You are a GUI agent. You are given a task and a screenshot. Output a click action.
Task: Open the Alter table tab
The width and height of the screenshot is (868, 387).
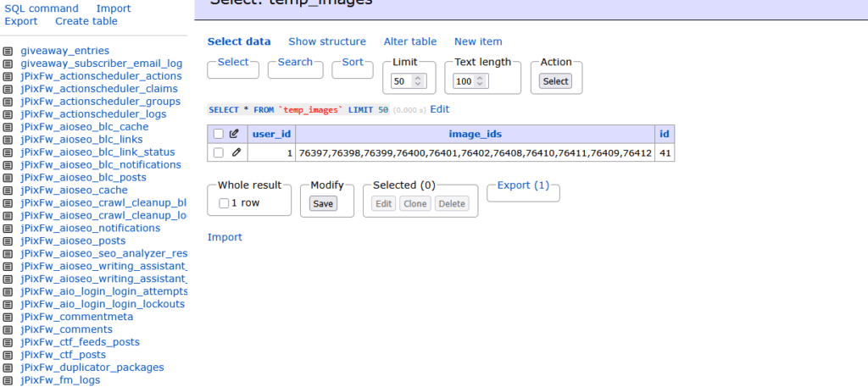pyautogui.click(x=410, y=41)
